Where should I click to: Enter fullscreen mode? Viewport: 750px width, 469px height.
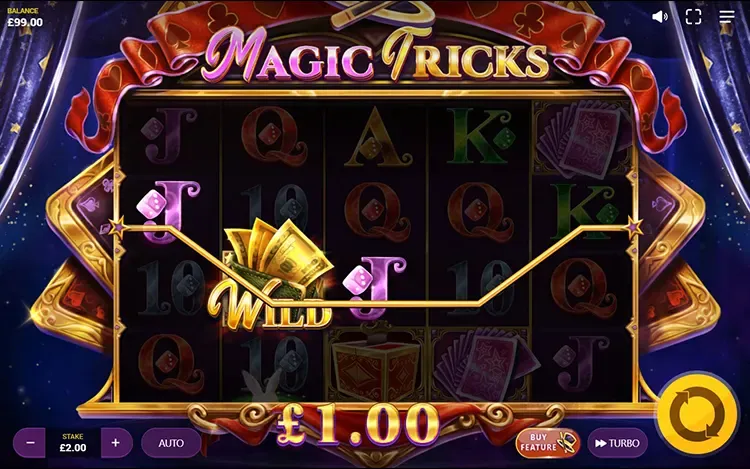(x=693, y=17)
